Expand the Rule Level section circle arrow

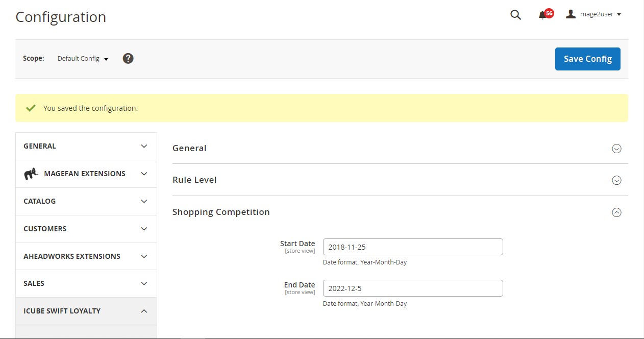pos(616,180)
